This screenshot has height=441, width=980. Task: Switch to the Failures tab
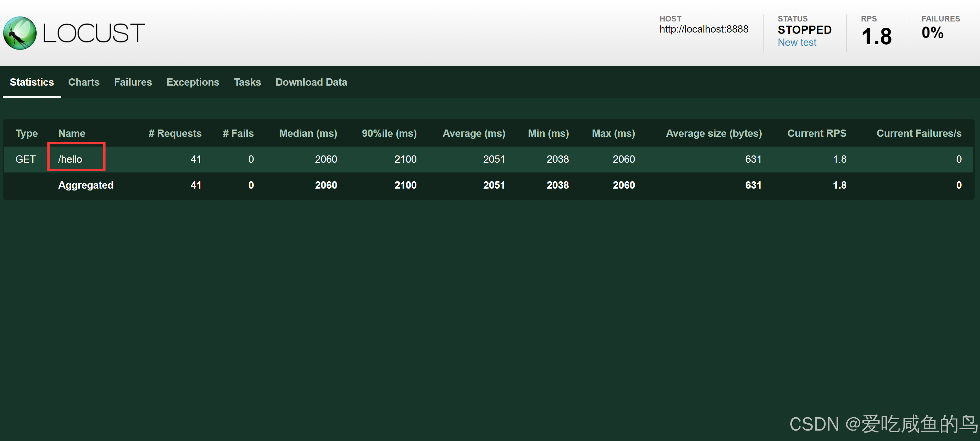tap(133, 82)
